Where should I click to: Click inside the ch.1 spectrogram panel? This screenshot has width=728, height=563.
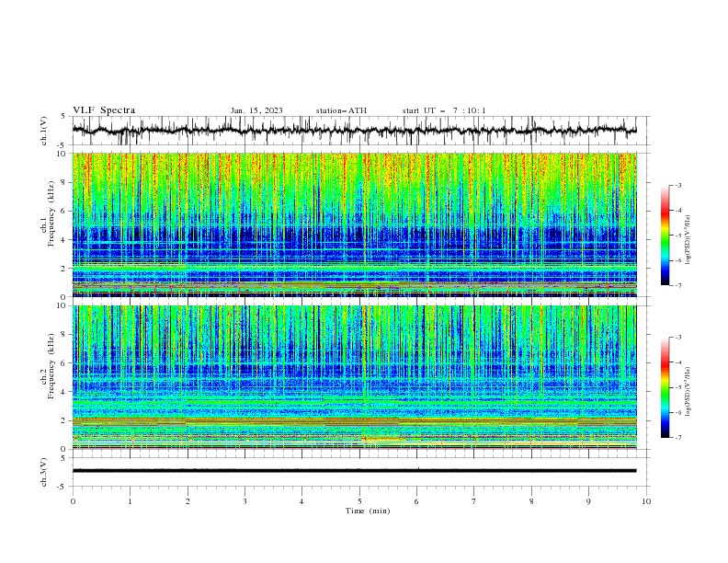[354, 224]
